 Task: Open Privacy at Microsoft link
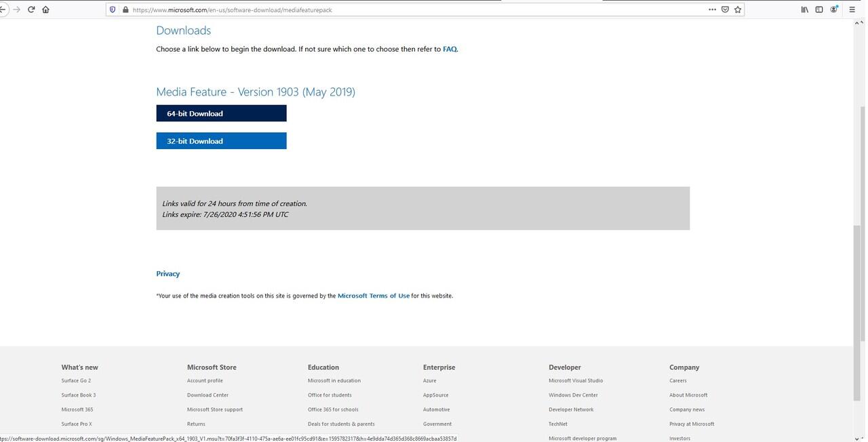[692, 424]
